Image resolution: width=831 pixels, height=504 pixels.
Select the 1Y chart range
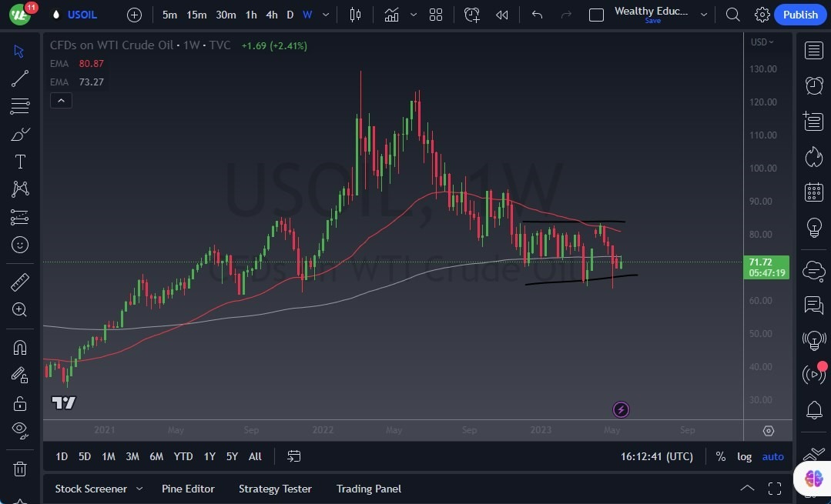click(x=209, y=456)
